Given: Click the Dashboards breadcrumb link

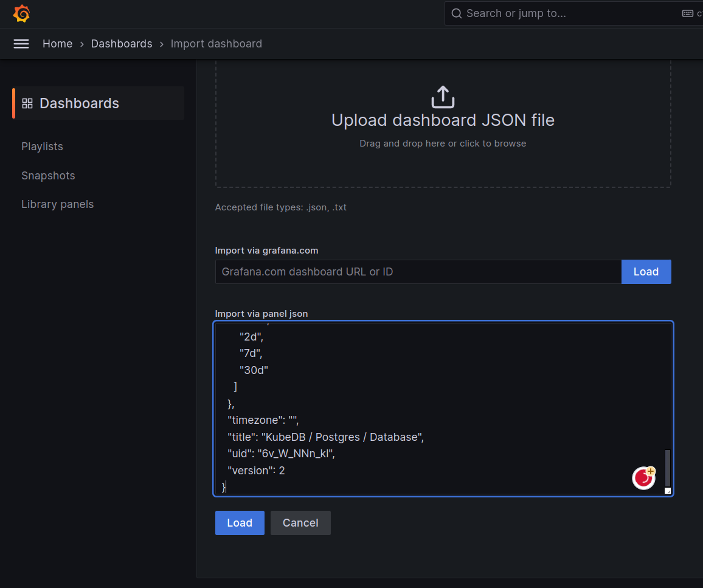Looking at the screenshot, I should [x=122, y=43].
